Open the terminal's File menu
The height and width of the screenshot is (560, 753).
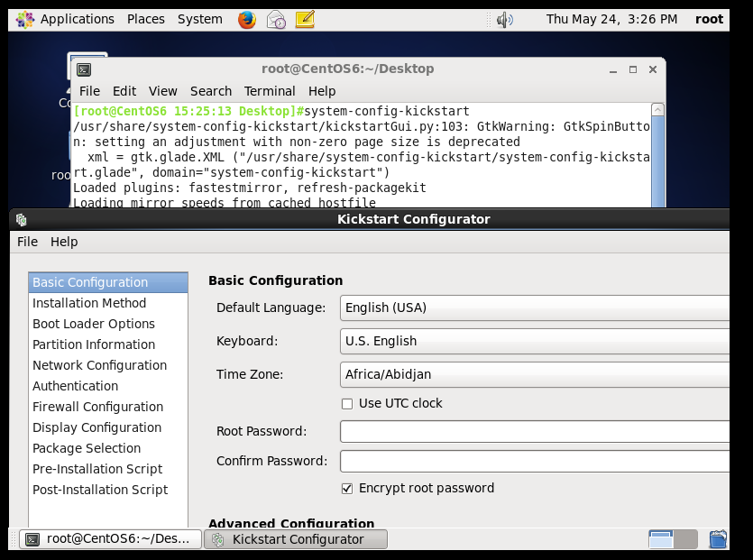pos(89,91)
